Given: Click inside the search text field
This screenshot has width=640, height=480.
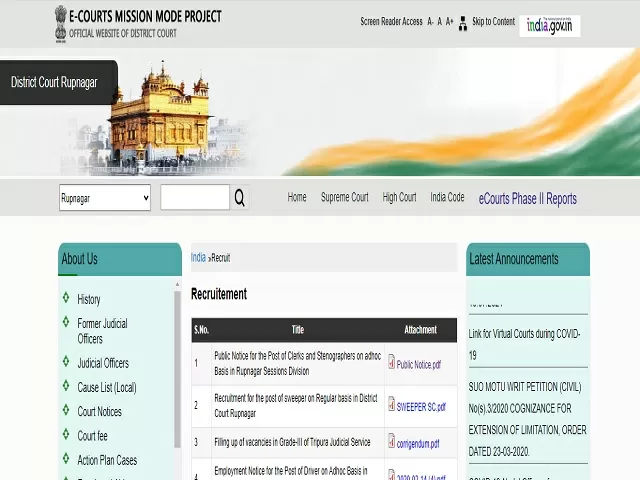Looking at the screenshot, I should coord(194,198).
